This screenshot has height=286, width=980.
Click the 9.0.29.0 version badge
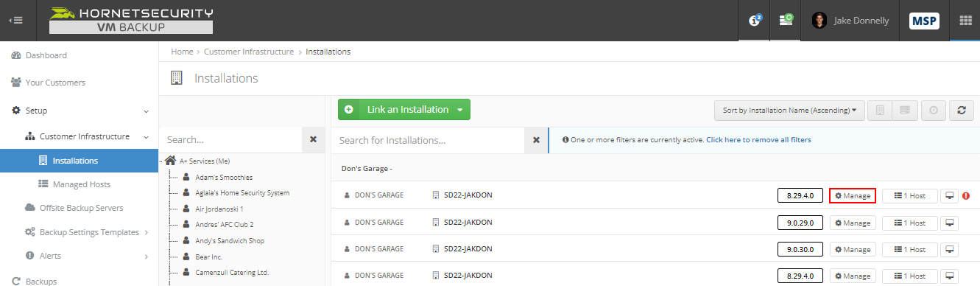(800, 223)
